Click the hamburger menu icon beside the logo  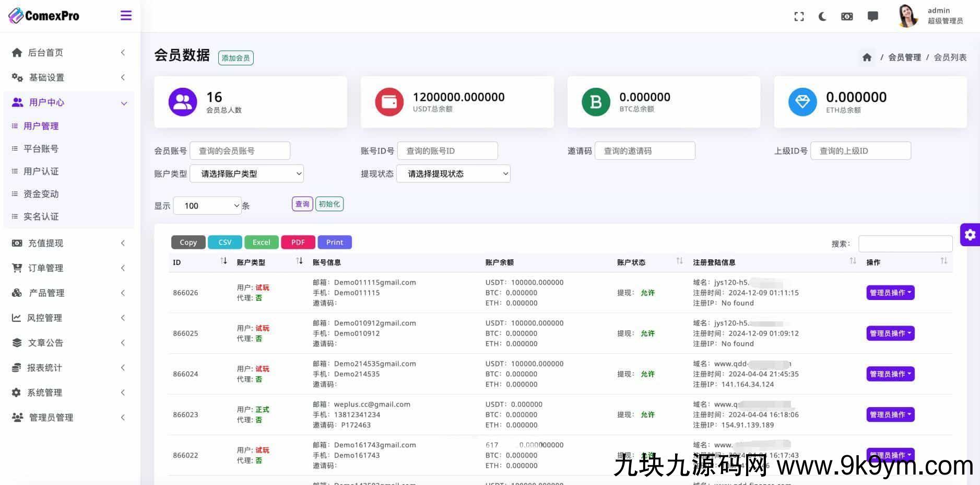[126, 16]
